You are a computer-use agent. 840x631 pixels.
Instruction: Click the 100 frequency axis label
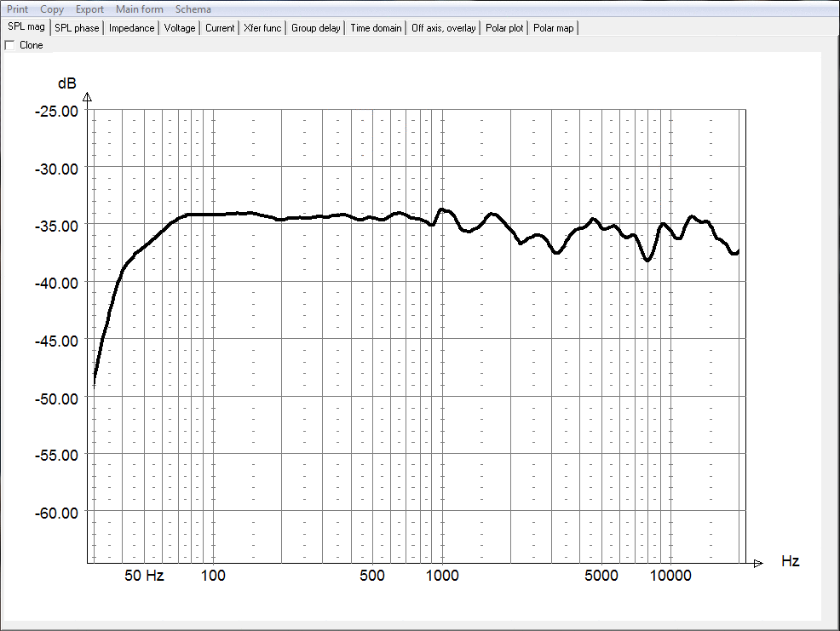[x=213, y=576]
